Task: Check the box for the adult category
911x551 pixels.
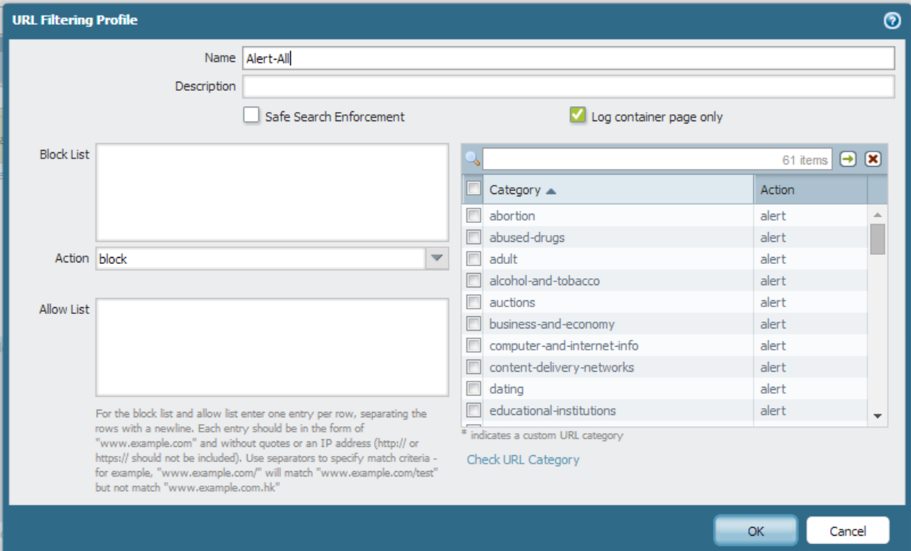Action: [x=473, y=259]
